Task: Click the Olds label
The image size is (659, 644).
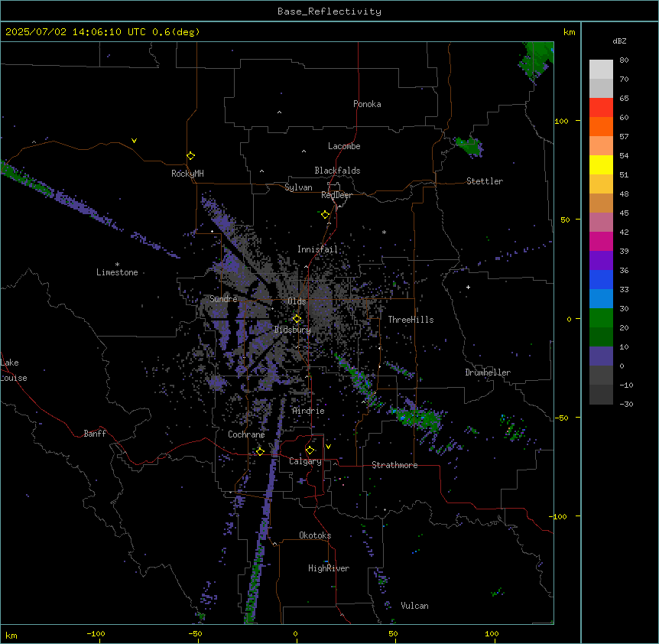Action: pos(297,301)
